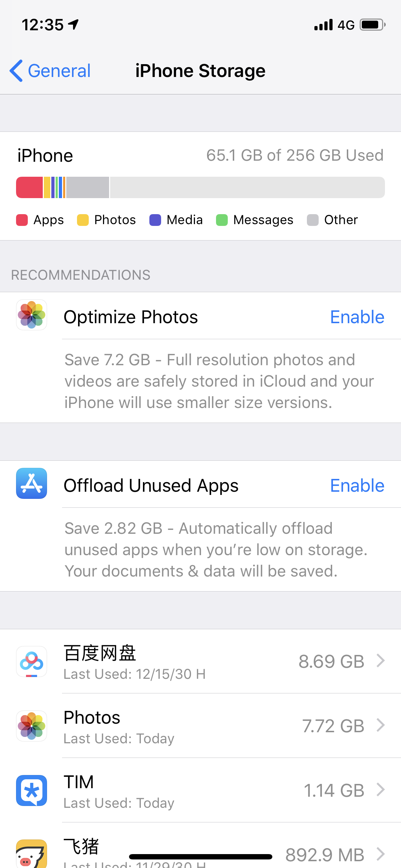The image size is (401, 868).
Task: Expand TIM 1.14 GB chevron
Action: click(381, 790)
